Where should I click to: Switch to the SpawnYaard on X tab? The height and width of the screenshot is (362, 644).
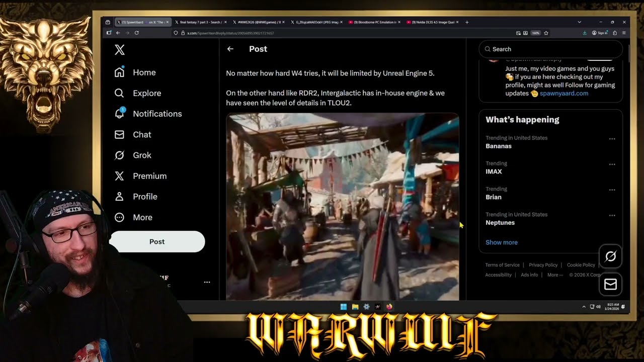click(143, 22)
